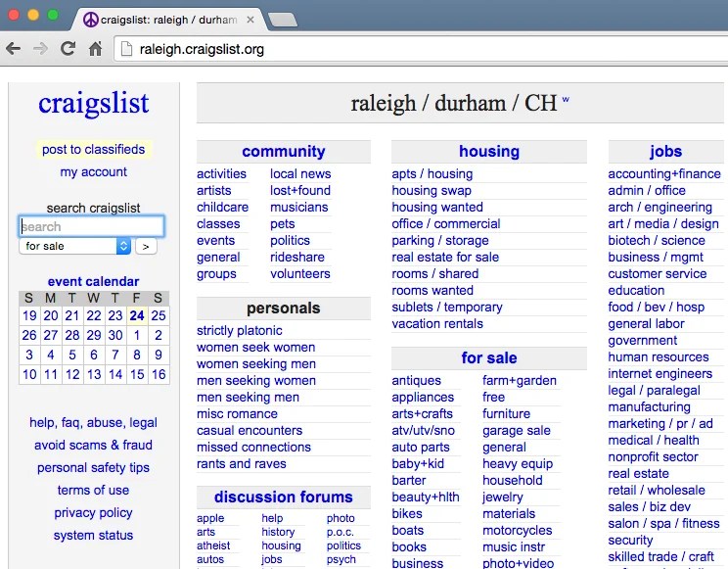Go to the browser home page icon
Viewport: 728px width, 569px height.
click(95, 48)
